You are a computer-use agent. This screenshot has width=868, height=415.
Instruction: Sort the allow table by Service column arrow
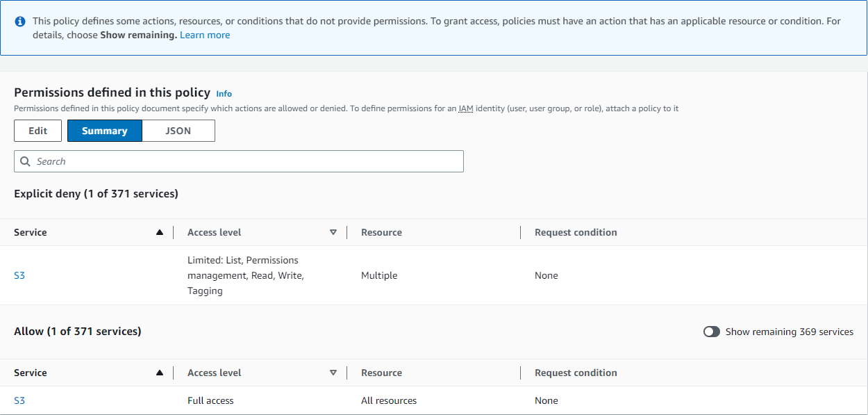tap(160, 373)
